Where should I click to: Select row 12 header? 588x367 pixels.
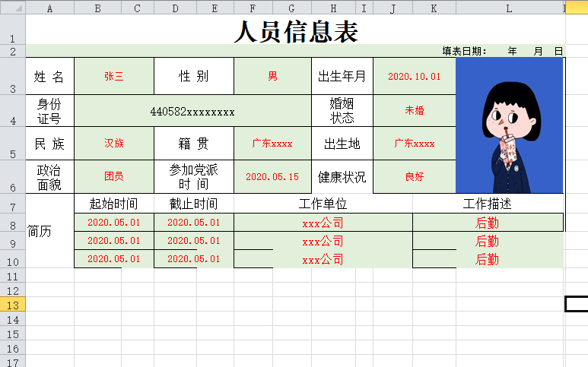(13, 289)
